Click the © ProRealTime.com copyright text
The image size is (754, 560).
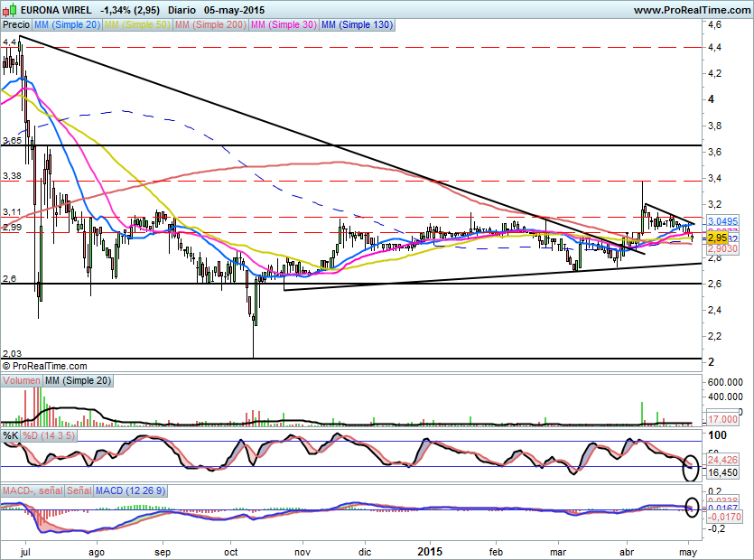(45, 366)
